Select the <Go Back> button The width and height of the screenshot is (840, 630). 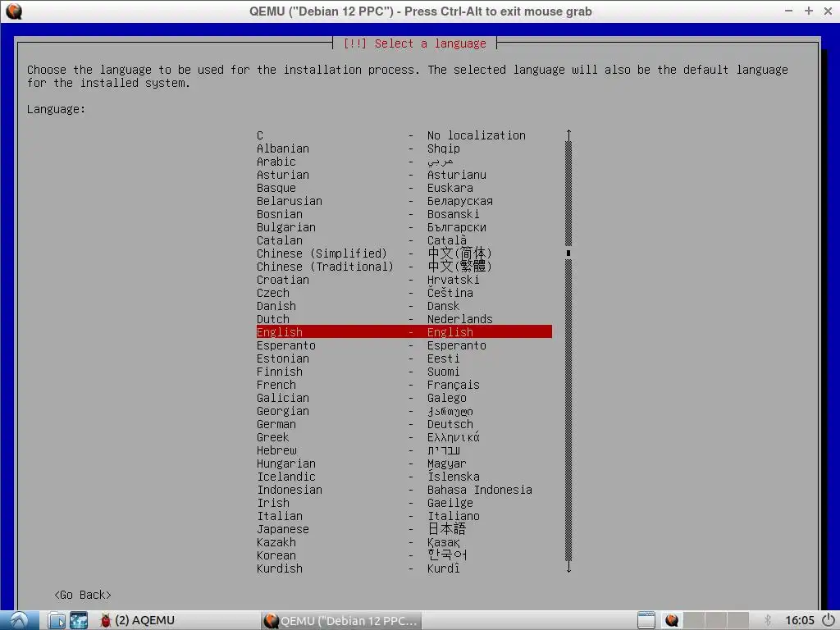point(83,595)
